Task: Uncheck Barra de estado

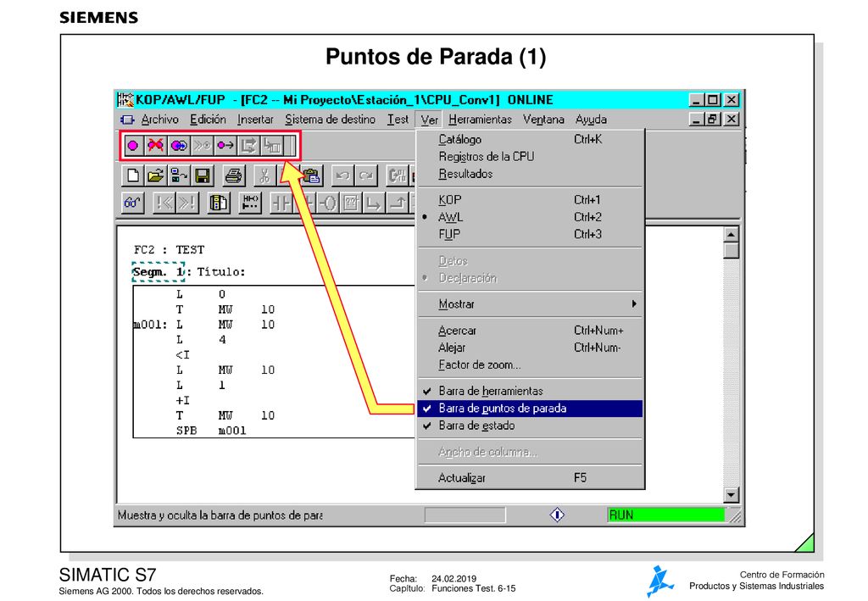Action: [530, 426]
